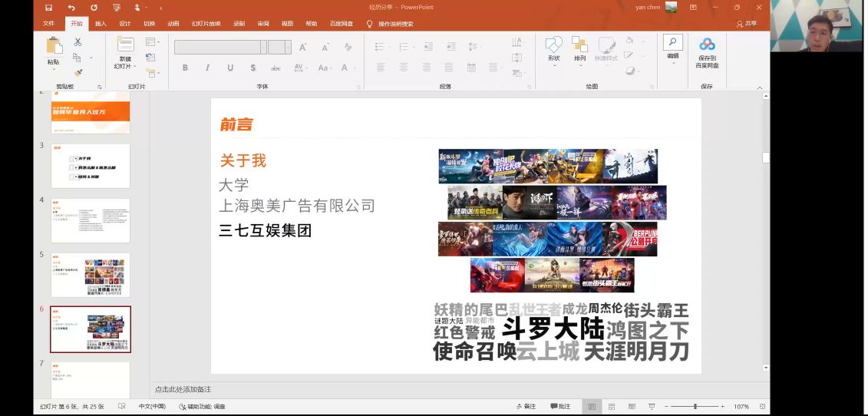Image resolution: width=868 pixels, height=416 pixels.
Task: Click the Align Left paragraph icon
Action: pyautogui.click(x=381, y=68)
